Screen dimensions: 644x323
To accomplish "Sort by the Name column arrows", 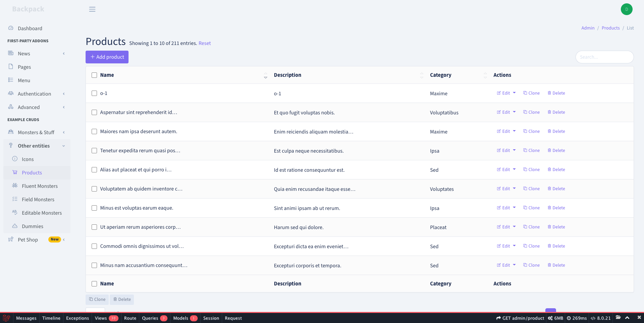I will coord(265,75).
